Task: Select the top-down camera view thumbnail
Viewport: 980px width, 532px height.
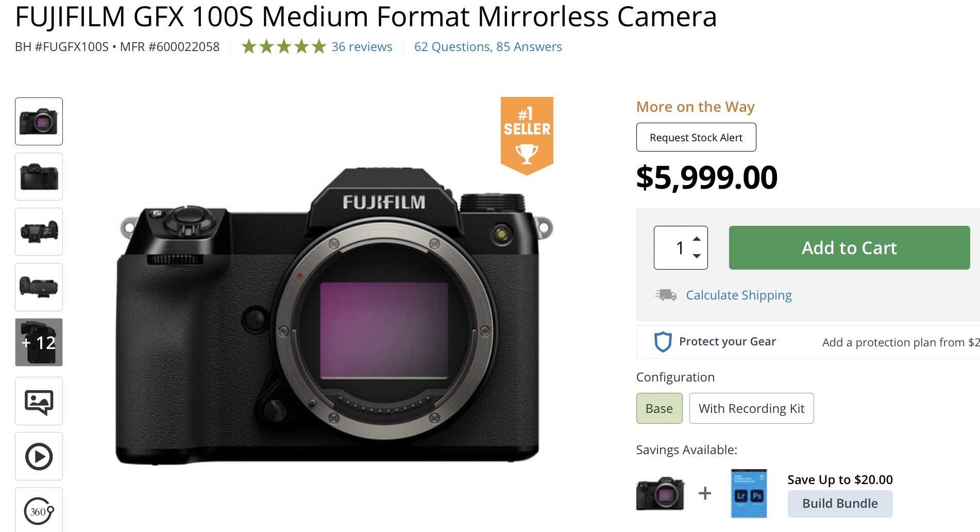Action: tap(39, 232)
